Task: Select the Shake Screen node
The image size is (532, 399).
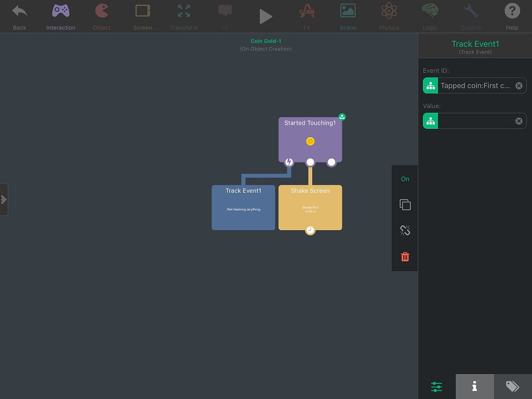Action: (x=310, y=208)
